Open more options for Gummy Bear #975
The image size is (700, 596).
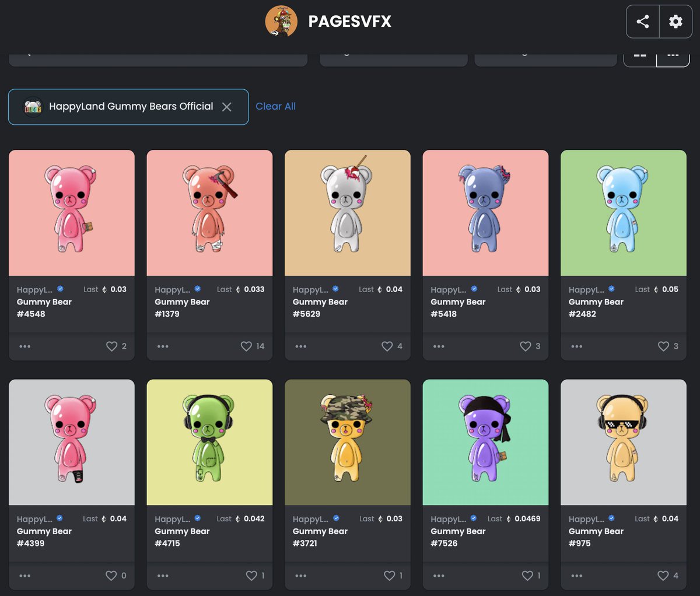(x=577, y=576)
